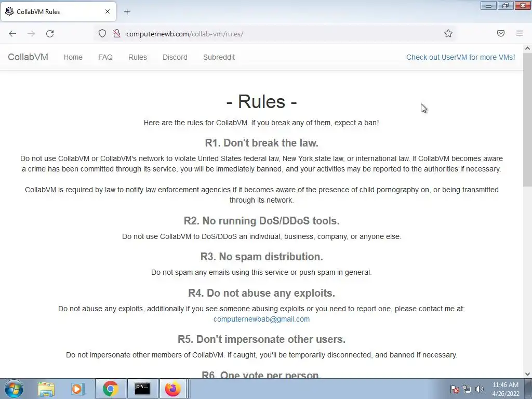
Task: Go back with the browser back arrow
Action: point(12,34)
